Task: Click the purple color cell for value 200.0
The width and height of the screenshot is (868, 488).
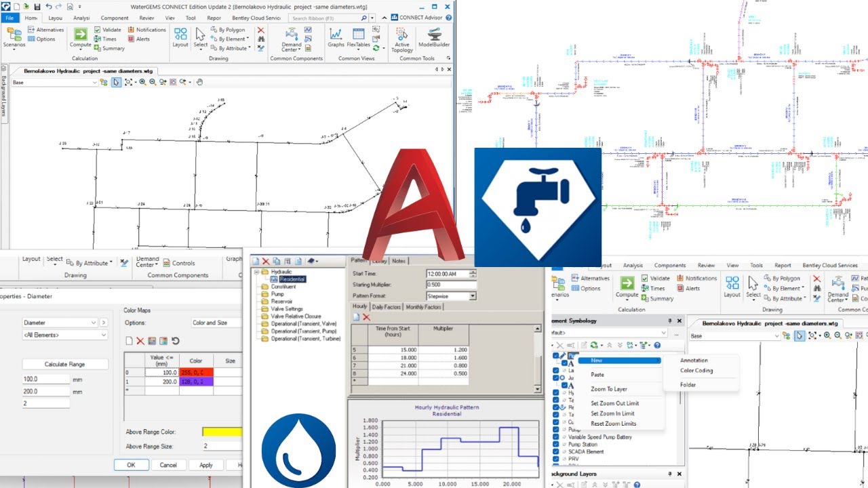Action: click(x=196, y=382)
